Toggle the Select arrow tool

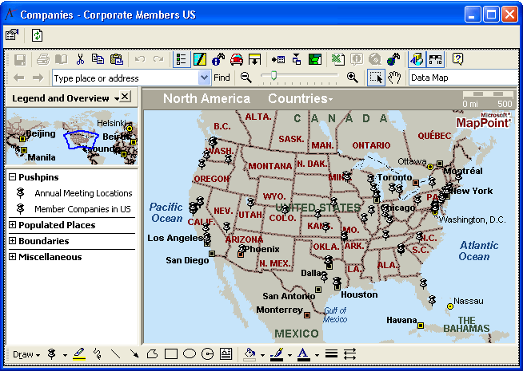376,78
